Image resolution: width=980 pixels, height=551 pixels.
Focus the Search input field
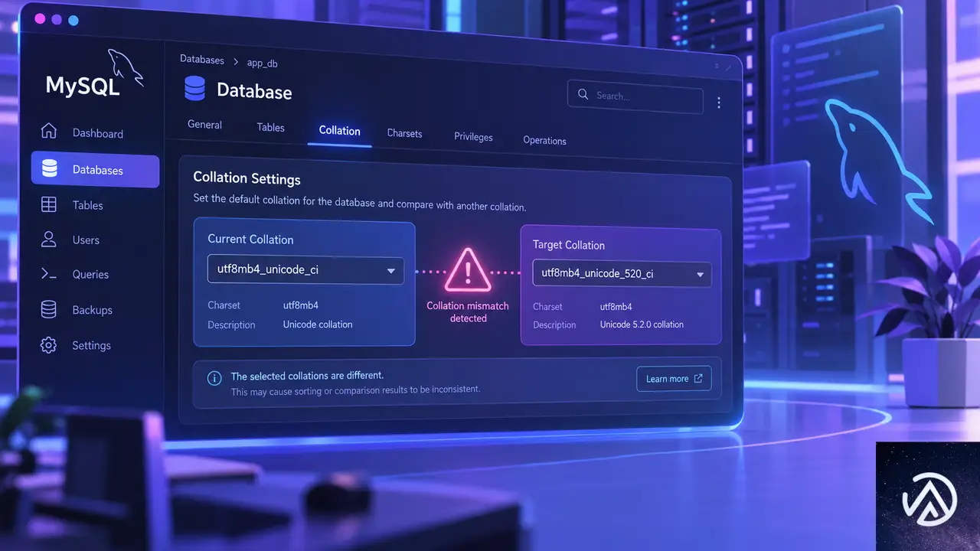635,96
